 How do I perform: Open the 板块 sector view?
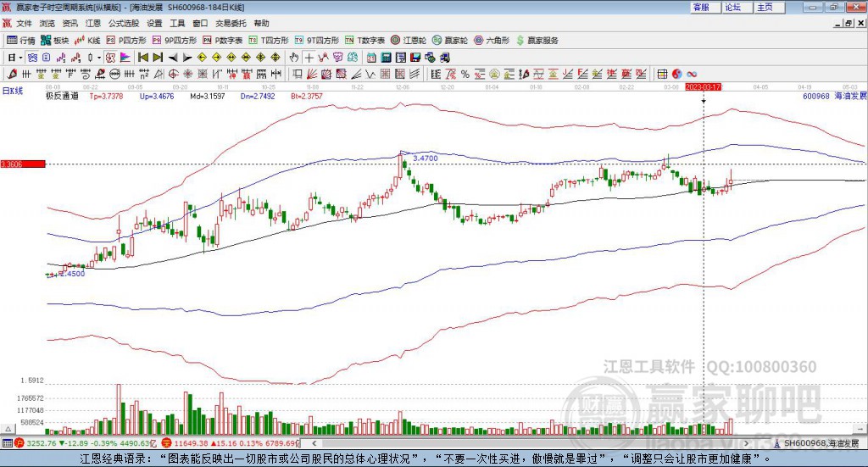[55, 41]
